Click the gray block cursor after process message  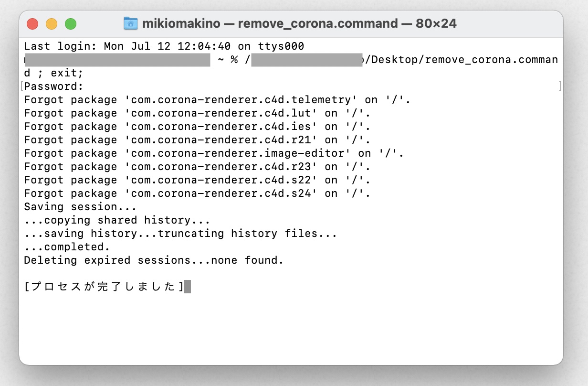pyautogui.click(x=188, y=287)
